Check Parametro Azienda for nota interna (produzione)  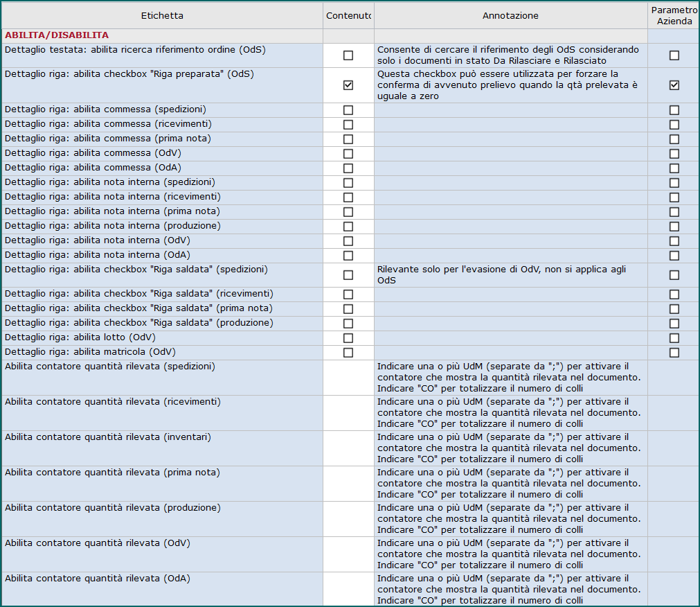[x=674, y=227]
